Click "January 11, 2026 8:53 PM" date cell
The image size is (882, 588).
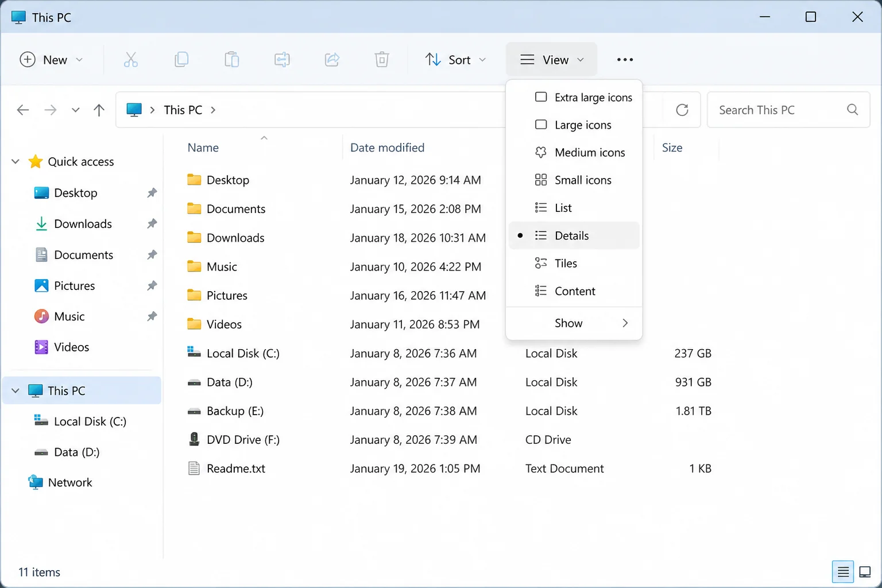[415, 324]
